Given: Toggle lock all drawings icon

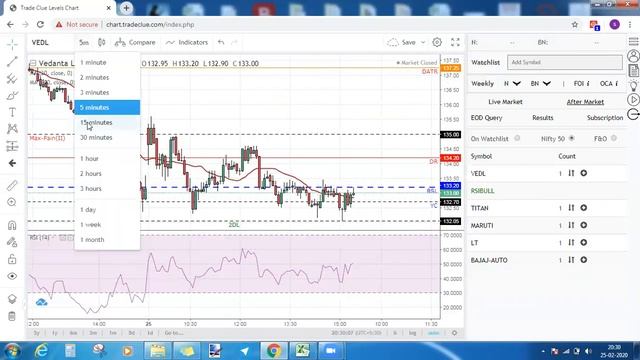Looking at the screenshot, I should 12,259.
